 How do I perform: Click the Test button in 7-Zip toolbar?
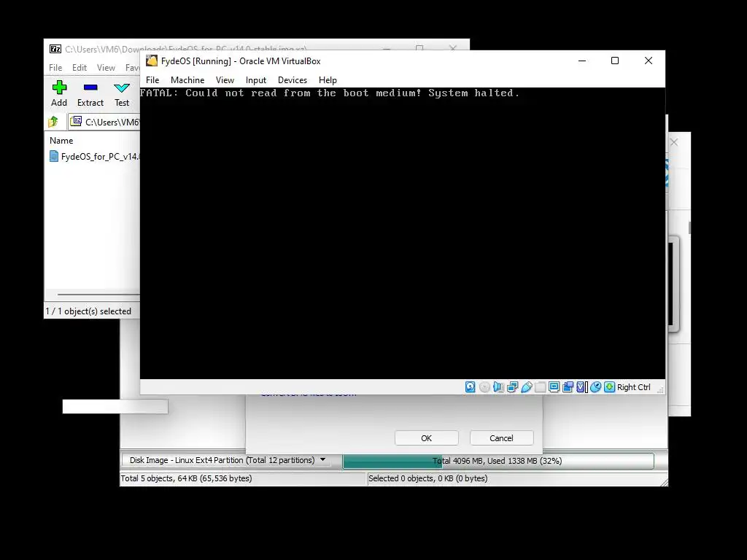[x=122, y=94]
